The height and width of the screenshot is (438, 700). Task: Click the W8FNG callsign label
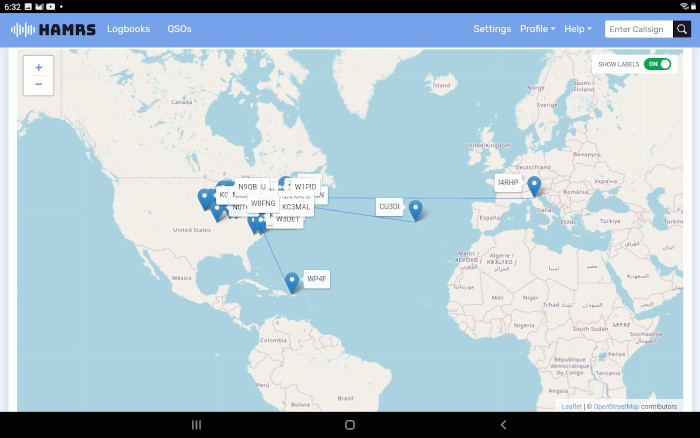263,203
